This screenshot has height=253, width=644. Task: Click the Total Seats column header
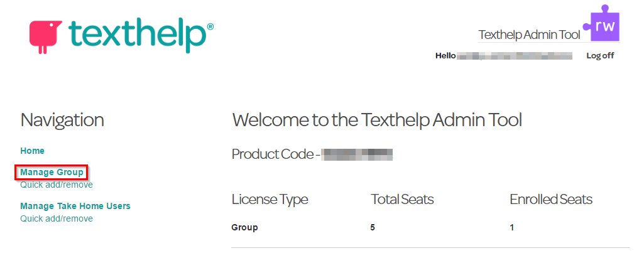click(403, 200)
